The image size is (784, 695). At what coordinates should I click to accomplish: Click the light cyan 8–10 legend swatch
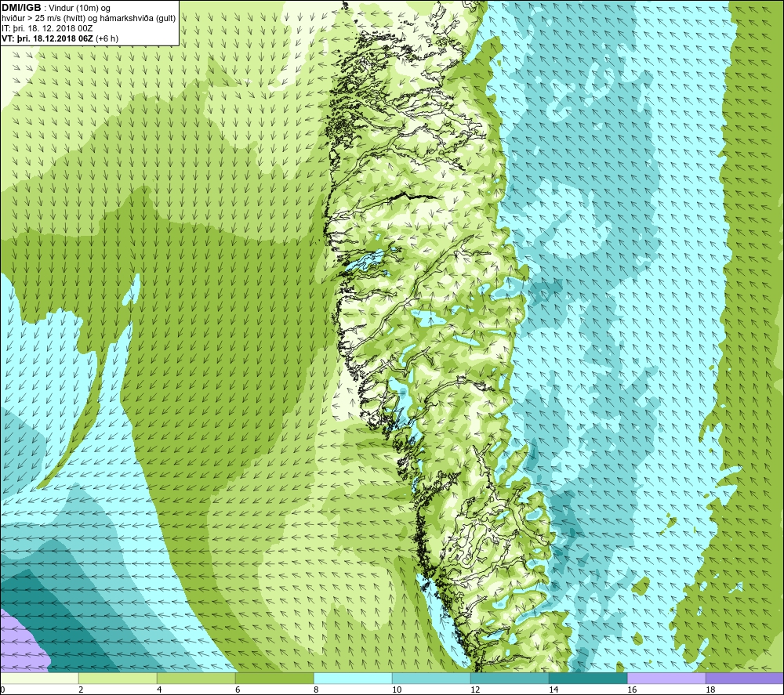click(353, 678)
